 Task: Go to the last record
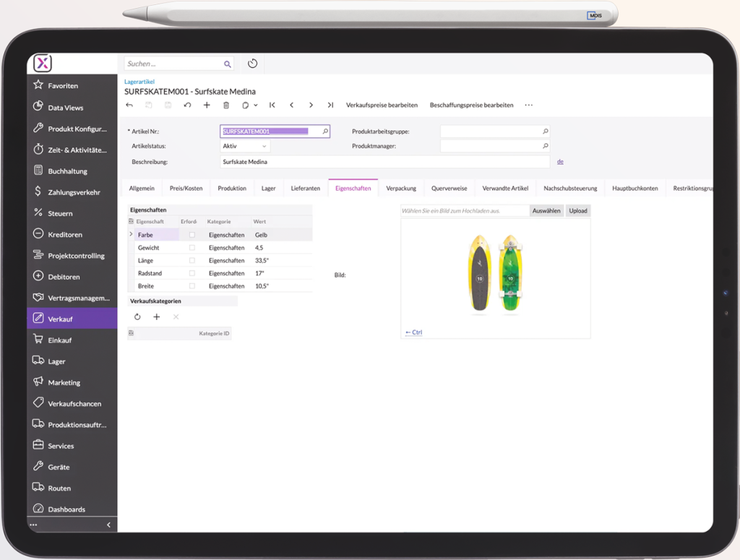330,105
